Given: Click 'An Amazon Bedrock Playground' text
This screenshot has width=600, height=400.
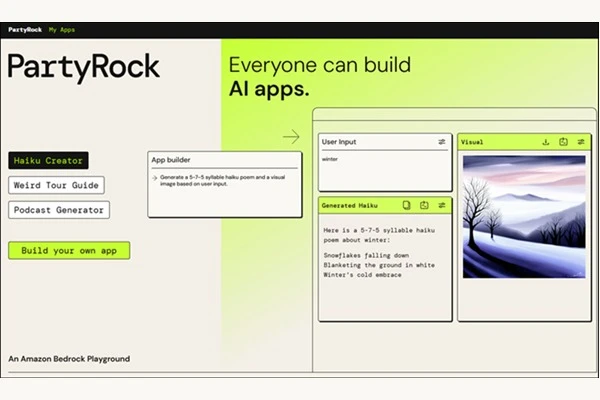Looking at the screenshot, I should pos(69,359).
